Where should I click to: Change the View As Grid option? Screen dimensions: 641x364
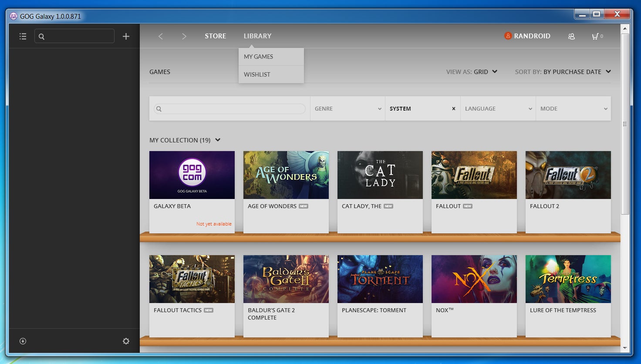tap(472, 72)
